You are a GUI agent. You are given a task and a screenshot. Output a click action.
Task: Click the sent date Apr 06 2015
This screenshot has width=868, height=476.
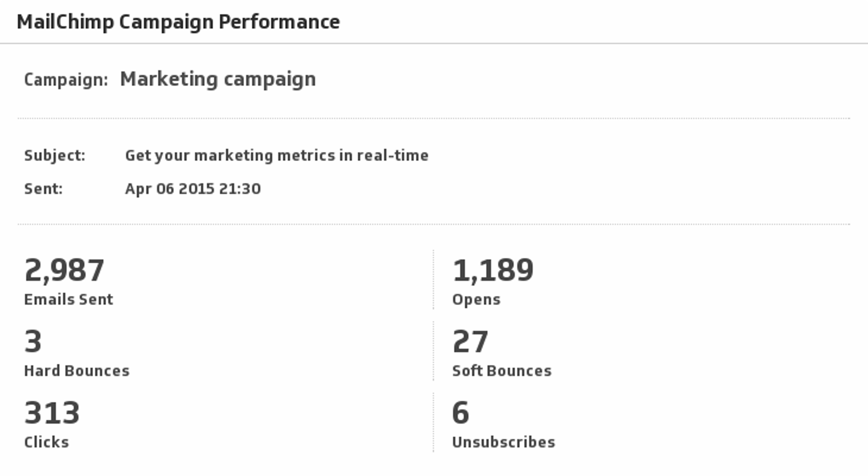click(x=193, y=189)
